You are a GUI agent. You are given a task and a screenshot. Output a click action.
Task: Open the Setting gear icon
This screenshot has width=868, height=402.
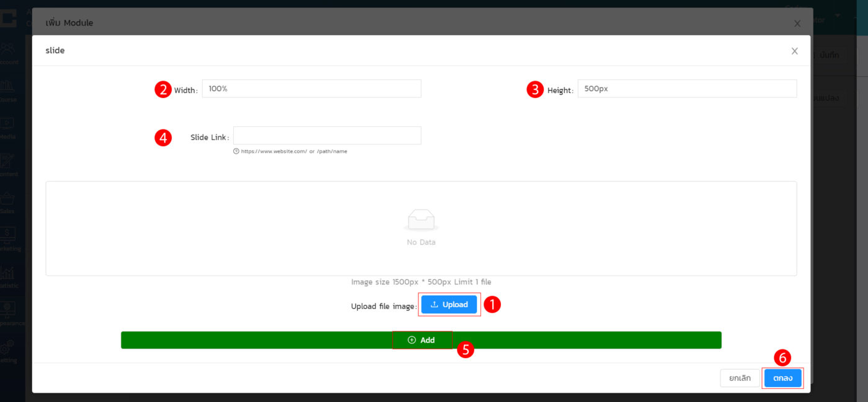pyautogui.click(x=9, y=348)
